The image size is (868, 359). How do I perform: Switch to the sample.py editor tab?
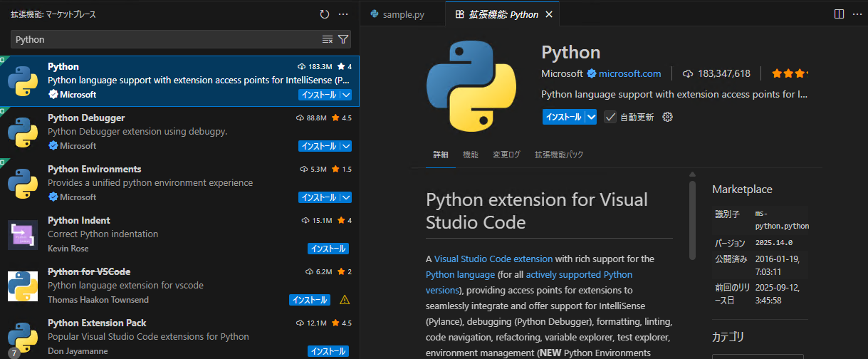pos(403,14)
